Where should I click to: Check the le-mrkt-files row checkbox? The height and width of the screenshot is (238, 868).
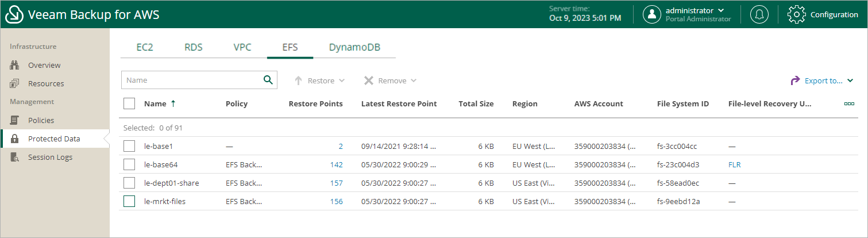tap(129, 201)
